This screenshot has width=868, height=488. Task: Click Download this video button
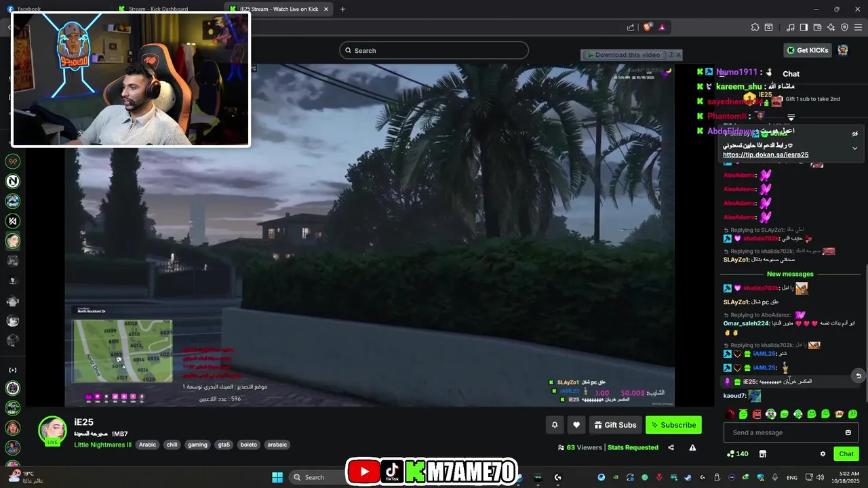point(624,55)
